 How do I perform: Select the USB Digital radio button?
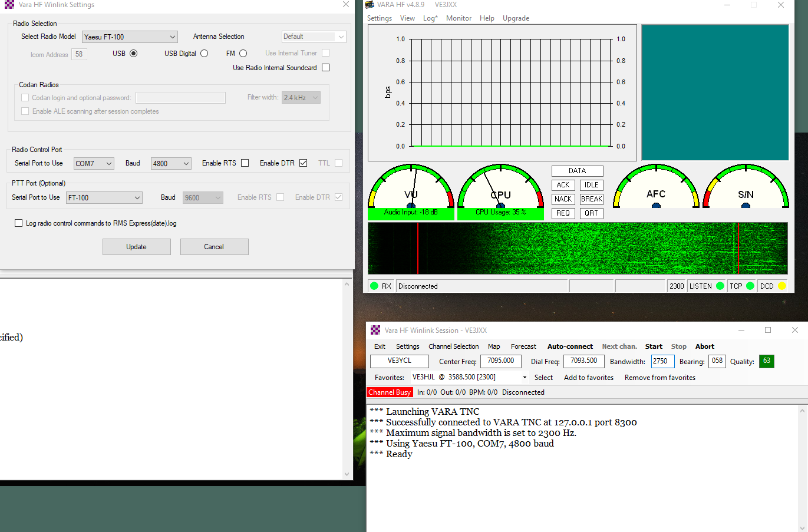[205, 54]
